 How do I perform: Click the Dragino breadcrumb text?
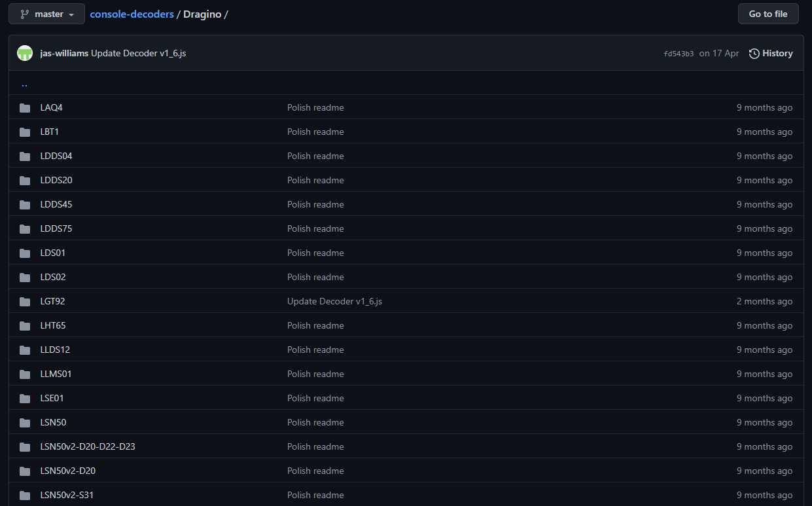coord(202,14)
